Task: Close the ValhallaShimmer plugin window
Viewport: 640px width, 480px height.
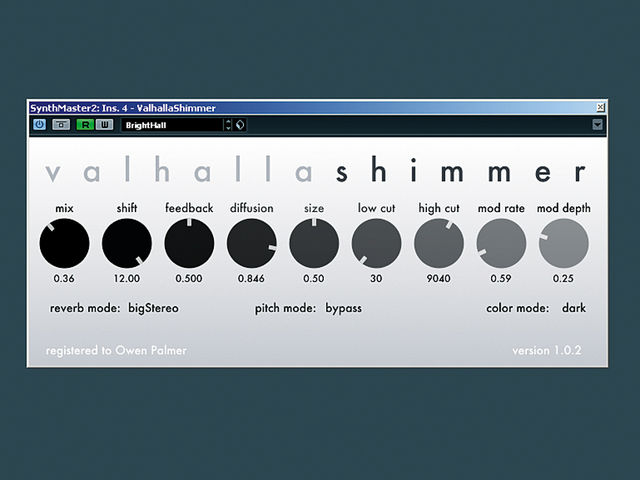Action: [600, 107]
